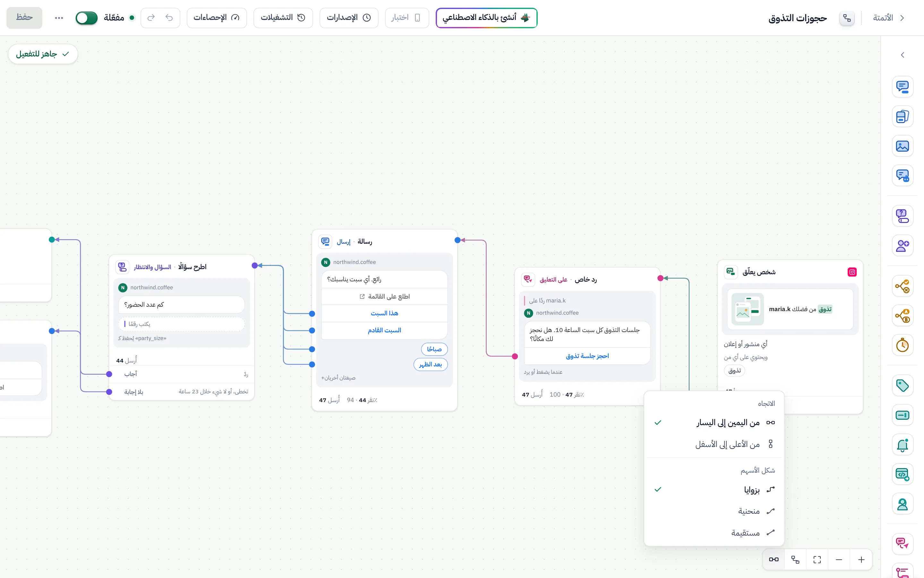Zoom out of the canvas with minus
924x578 pixels.
click(839, 560)
